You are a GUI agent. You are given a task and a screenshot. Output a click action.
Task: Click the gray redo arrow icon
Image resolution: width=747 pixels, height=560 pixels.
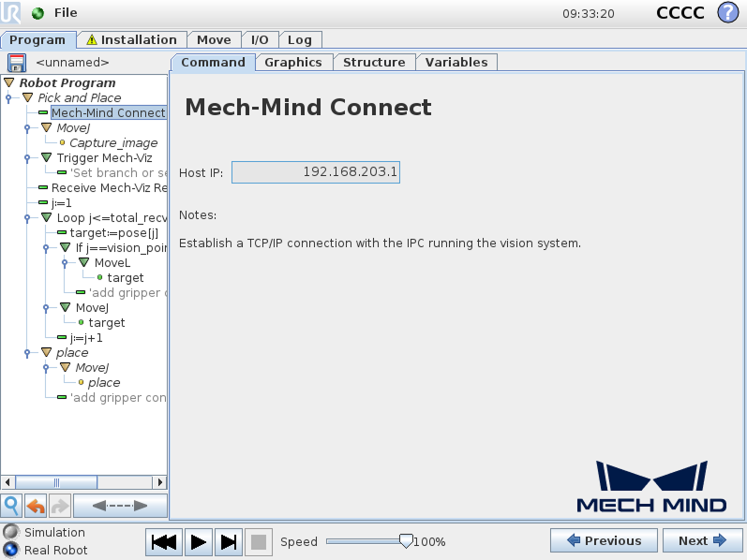click(x=60, y=506)
